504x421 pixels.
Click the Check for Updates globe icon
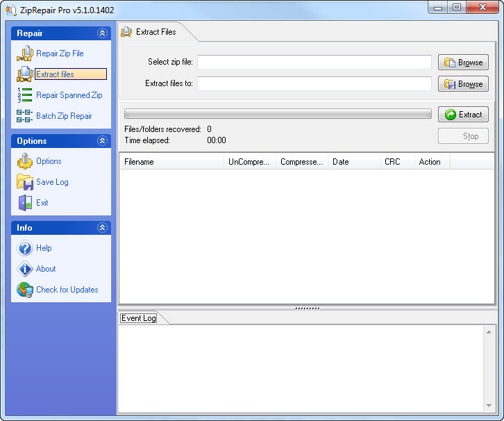point(25,290)
